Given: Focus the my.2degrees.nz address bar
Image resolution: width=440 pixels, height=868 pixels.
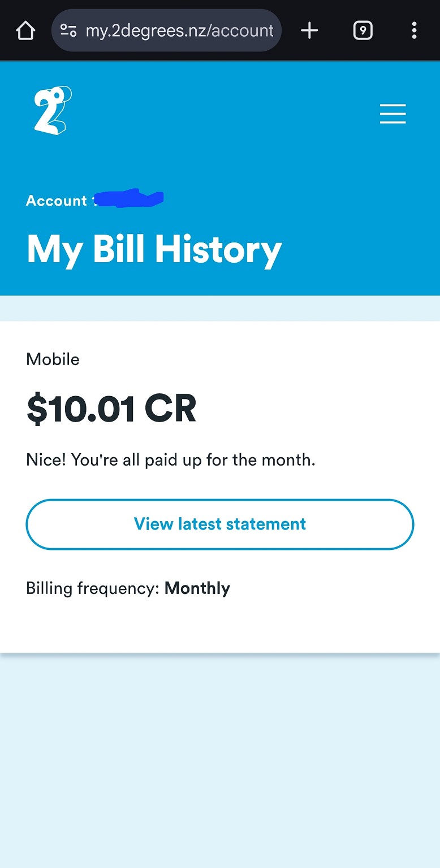Looking at the screenshot, I should tap(179, 31).
